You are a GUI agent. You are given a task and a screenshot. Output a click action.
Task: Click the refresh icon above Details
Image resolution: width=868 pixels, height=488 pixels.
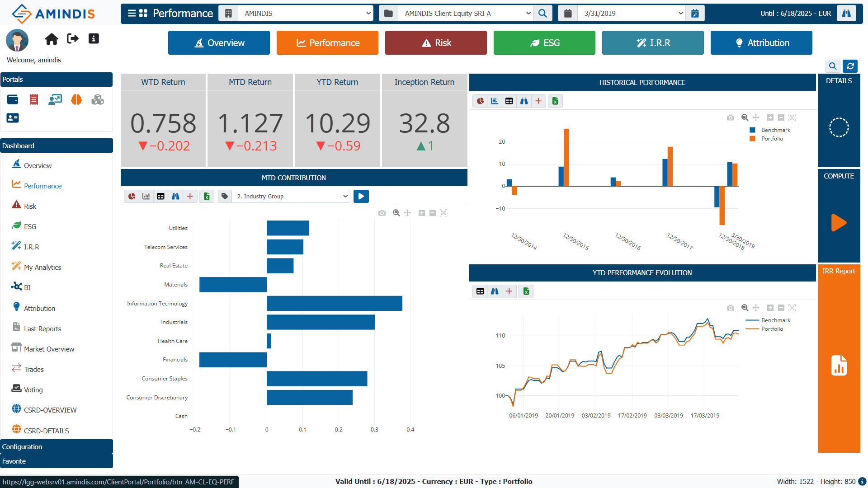tap(850, 66)
